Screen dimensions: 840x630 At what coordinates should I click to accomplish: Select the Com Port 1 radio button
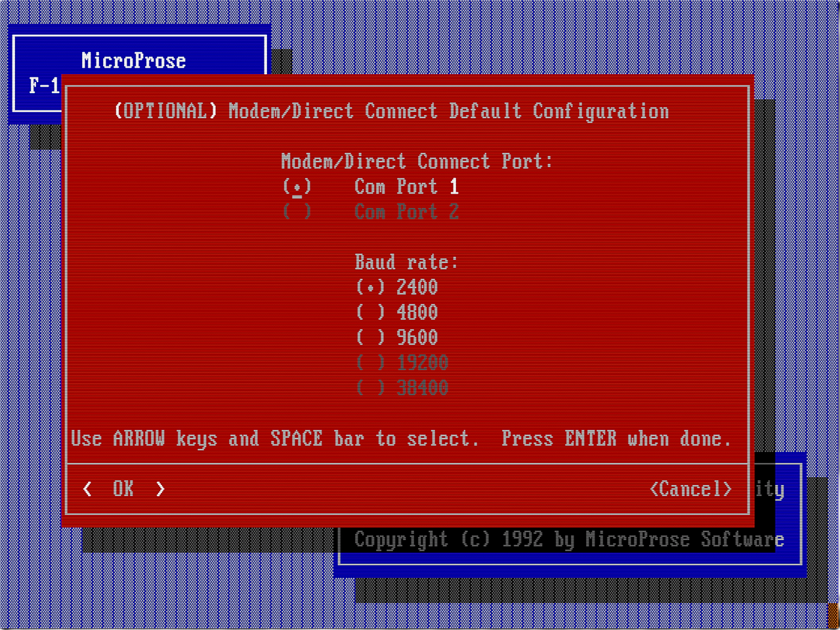click(x=297, y=187)
